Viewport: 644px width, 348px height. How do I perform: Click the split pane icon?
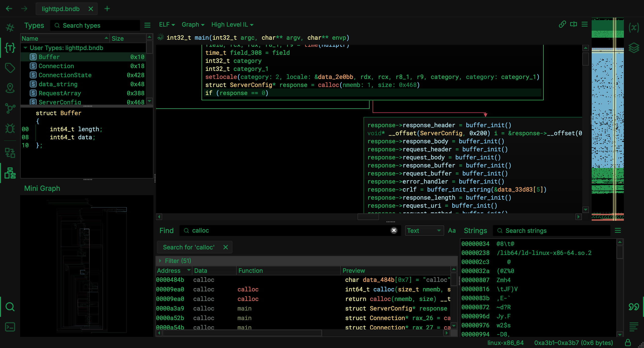pos(574,24)
